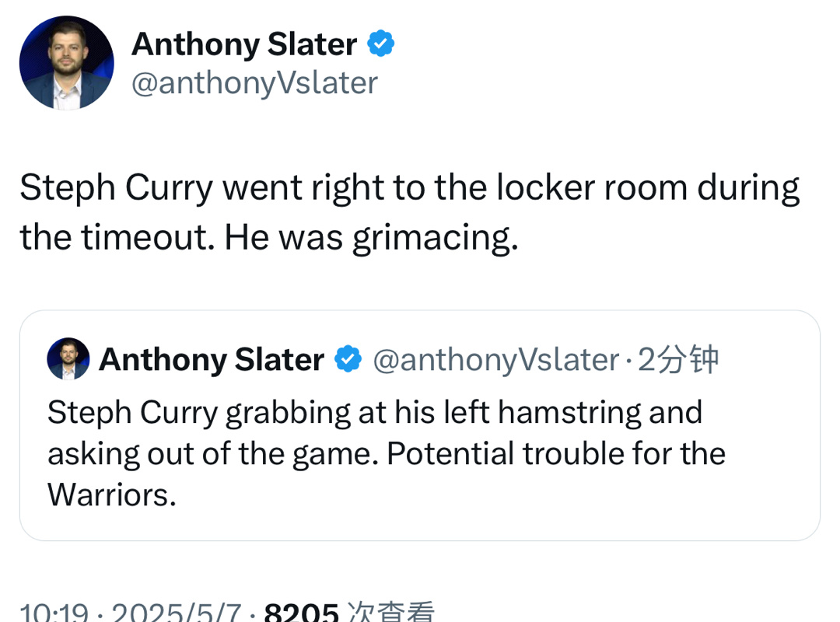Viewport: 840px width, 622px height.
Task: Click the 2分钟 timestamp in quoted tweet
Action: pyautogui.click(x=678, y=359)
